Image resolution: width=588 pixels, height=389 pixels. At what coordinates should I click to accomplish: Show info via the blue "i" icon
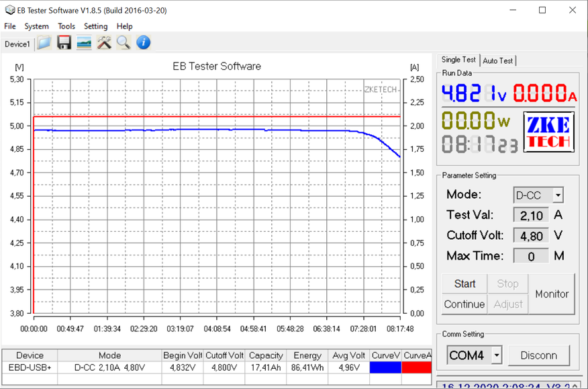tap(143, 43)
